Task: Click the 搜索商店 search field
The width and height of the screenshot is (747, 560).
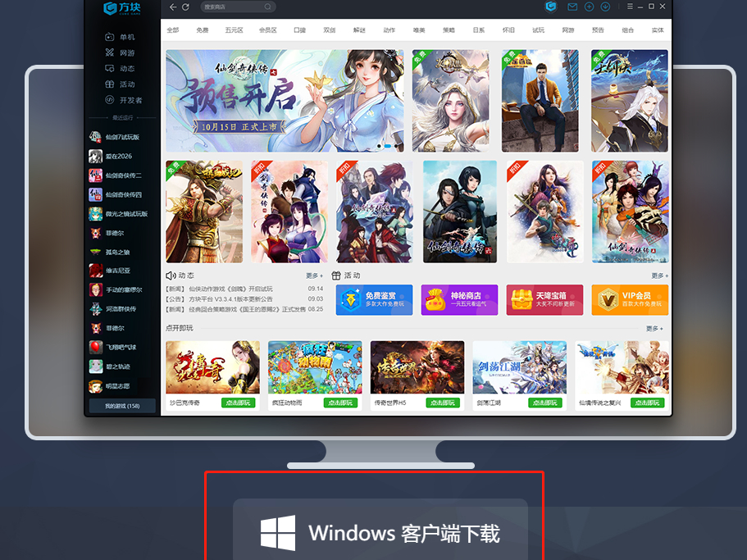Action: click(238, 7)
